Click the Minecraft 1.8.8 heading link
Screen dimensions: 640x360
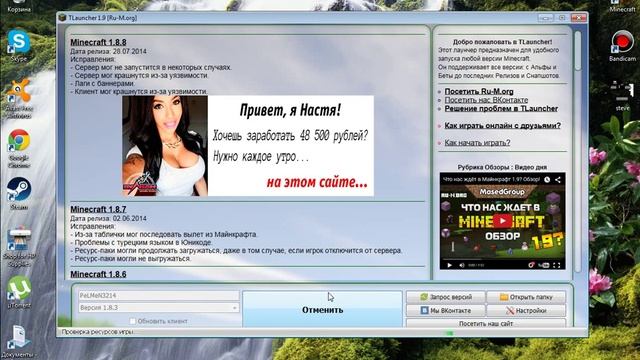pos(98,42)
